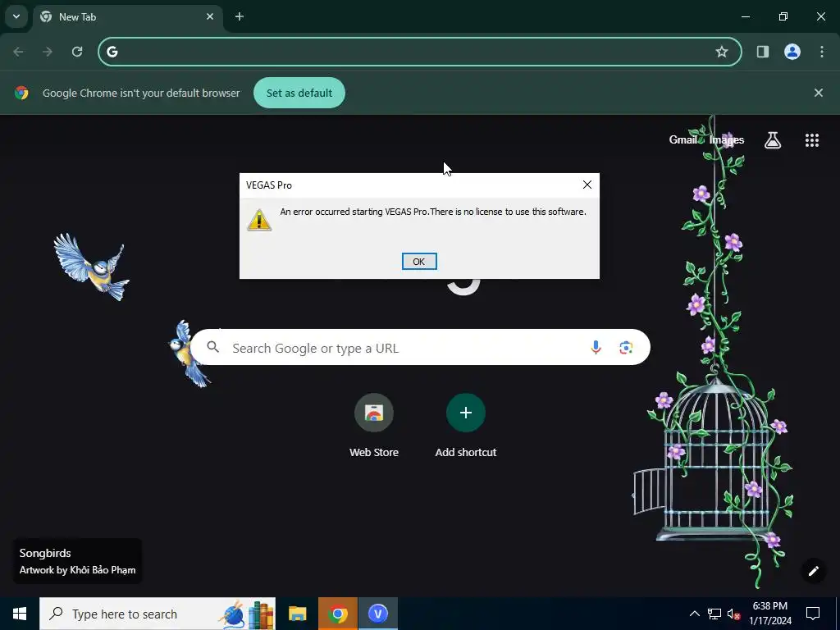Viewport: 840px width, 630px height.
Task: Show hidden system tray icons
Action: 694,614
